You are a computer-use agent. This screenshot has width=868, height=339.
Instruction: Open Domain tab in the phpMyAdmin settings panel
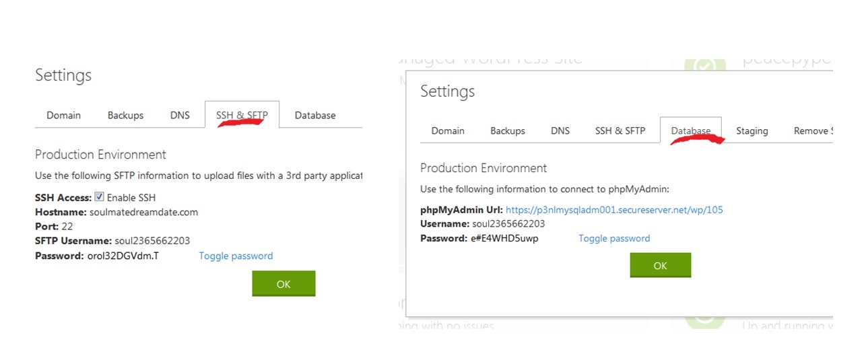(448, 131)
